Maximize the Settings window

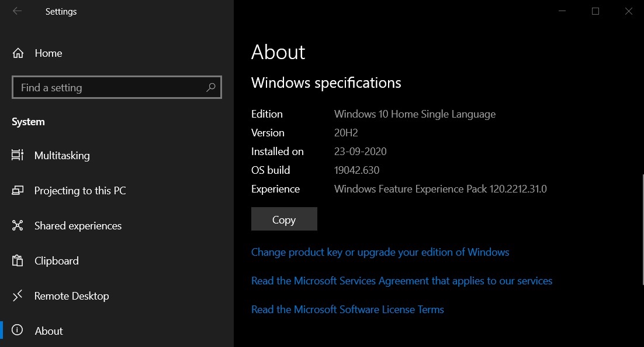[595, 11]
